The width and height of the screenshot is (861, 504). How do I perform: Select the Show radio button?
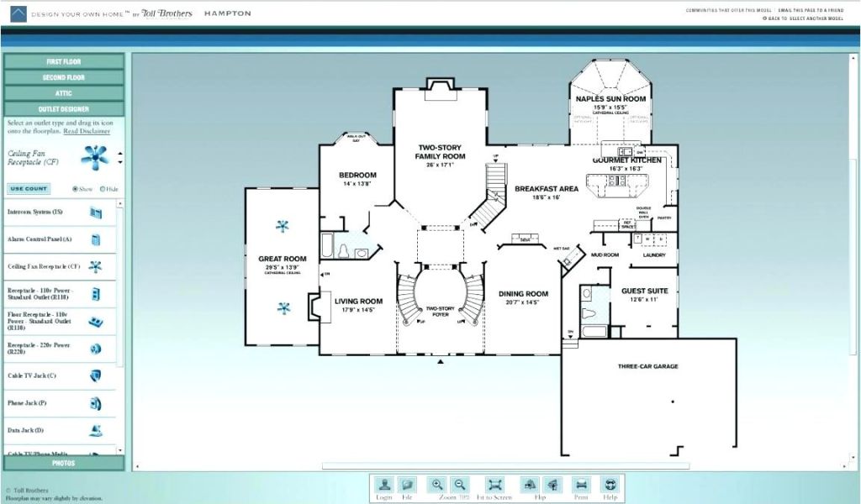tap(76, 189)
